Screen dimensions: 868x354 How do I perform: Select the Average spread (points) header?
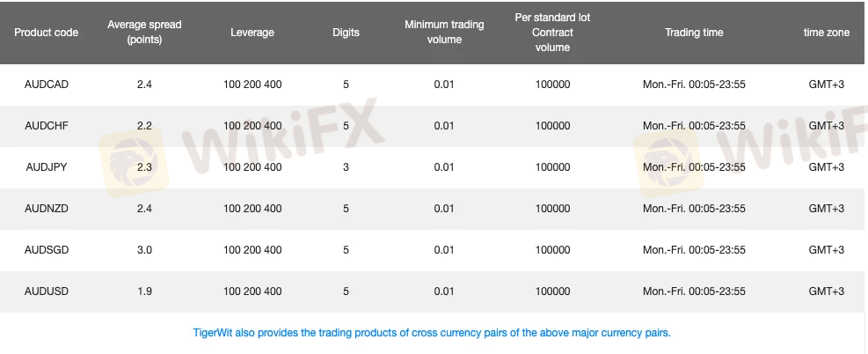tap(144, 32)
